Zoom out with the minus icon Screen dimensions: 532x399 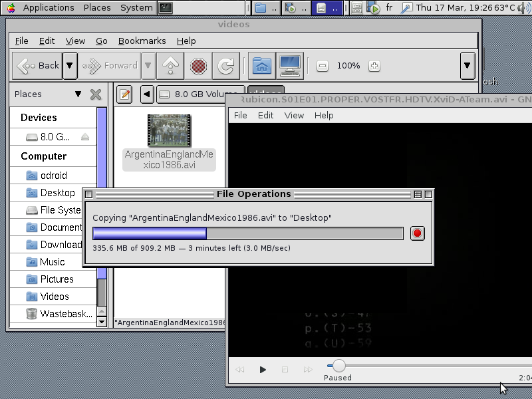(x=323, y=66)
